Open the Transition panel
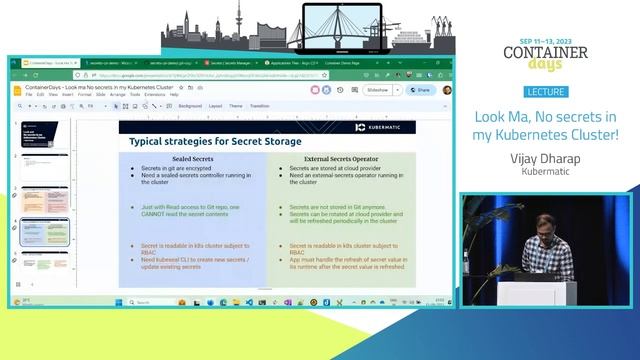This screenshot has height=360, width=640. 260,106
